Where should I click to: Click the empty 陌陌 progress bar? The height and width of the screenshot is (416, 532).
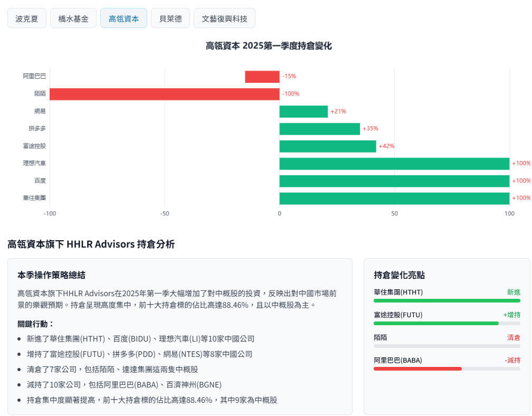pos(447,346)
